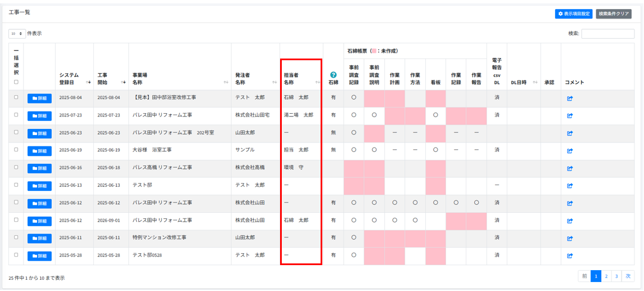
Task: Go to page 2 in pagination
Action: click(x=606, y=276)
